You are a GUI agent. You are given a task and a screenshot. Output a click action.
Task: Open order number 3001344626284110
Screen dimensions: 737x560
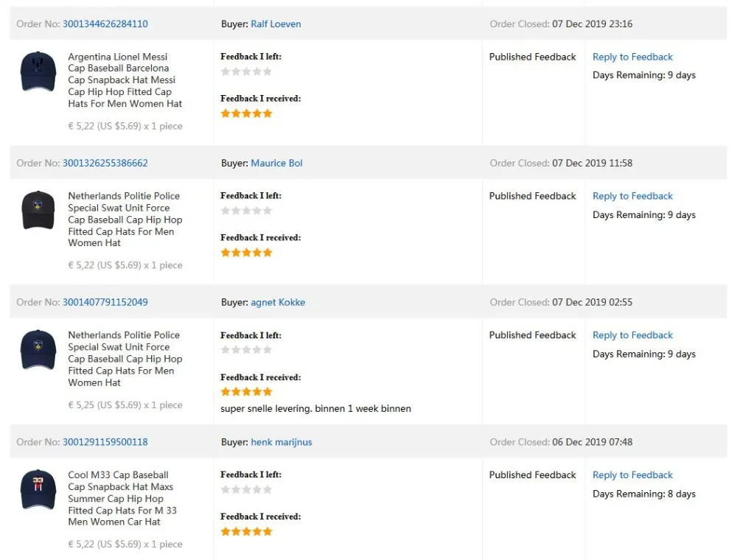pos(105,24)
